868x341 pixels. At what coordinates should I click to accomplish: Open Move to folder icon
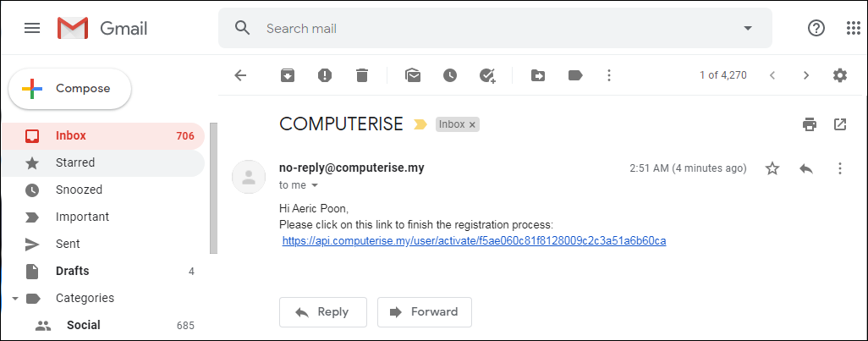[x=538, y=75]
